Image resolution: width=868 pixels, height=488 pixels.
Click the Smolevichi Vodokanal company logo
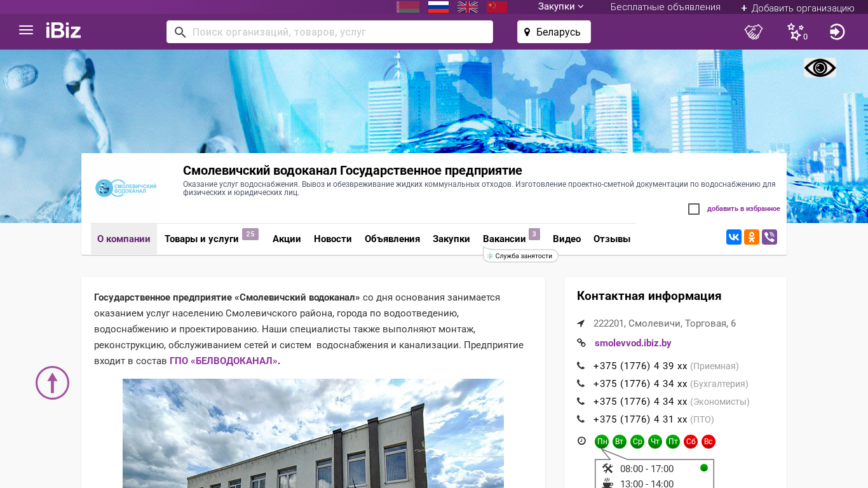point(126,188)
